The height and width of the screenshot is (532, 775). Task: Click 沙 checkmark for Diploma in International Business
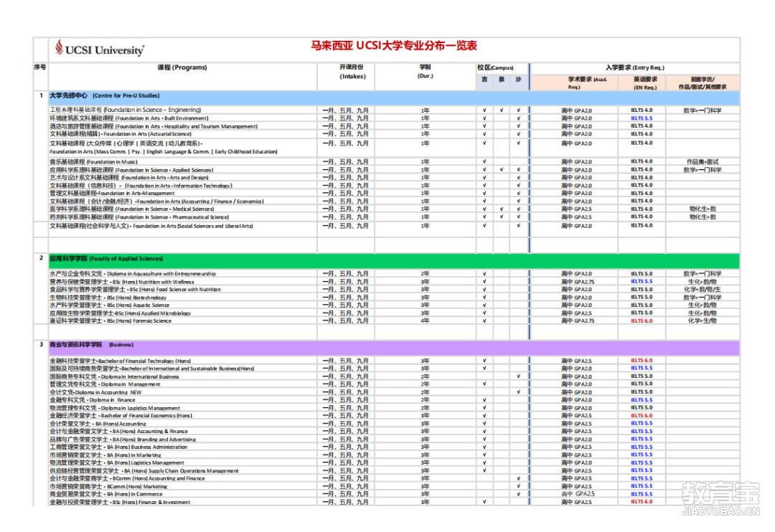coord(518,376)
